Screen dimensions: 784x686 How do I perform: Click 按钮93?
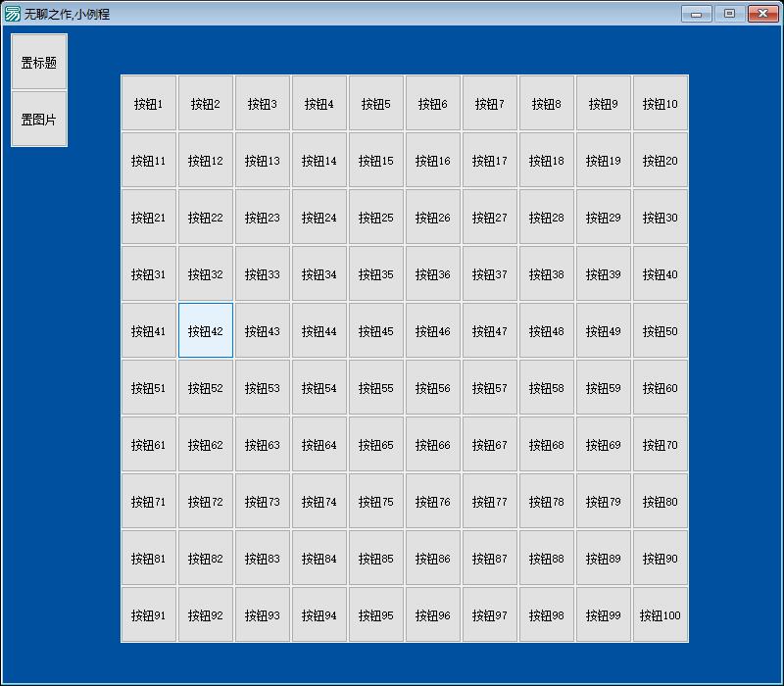tap(263, 614)
